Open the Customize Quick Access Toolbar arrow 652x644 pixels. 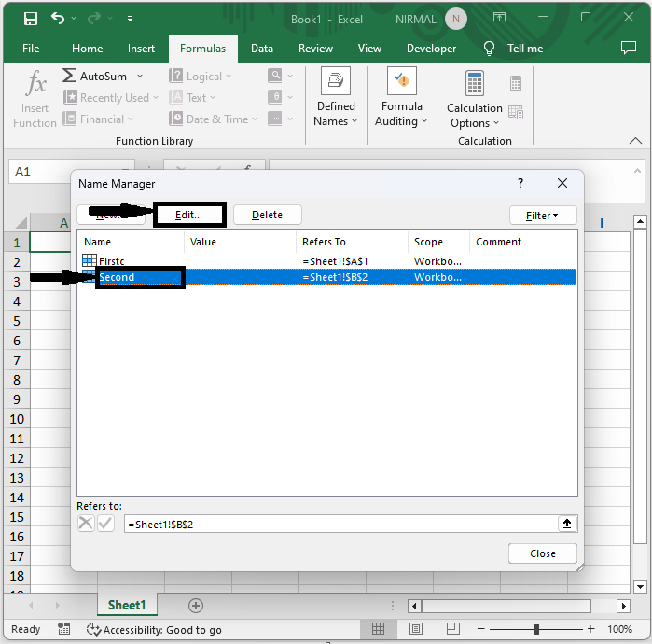pyautogui.click(x=131, y=19)
